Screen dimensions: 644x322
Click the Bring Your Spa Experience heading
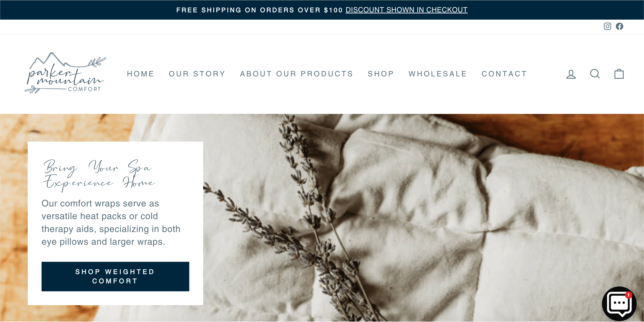pos(99,175)
